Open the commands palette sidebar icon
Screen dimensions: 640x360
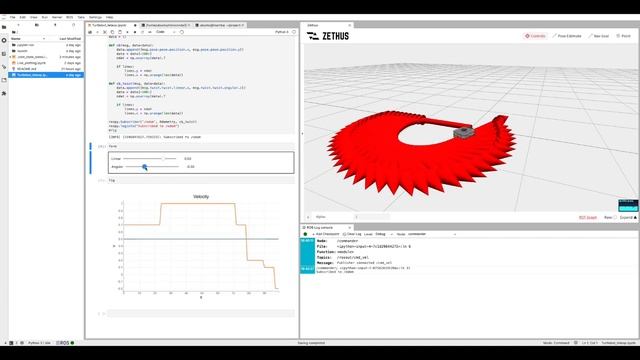4,54
